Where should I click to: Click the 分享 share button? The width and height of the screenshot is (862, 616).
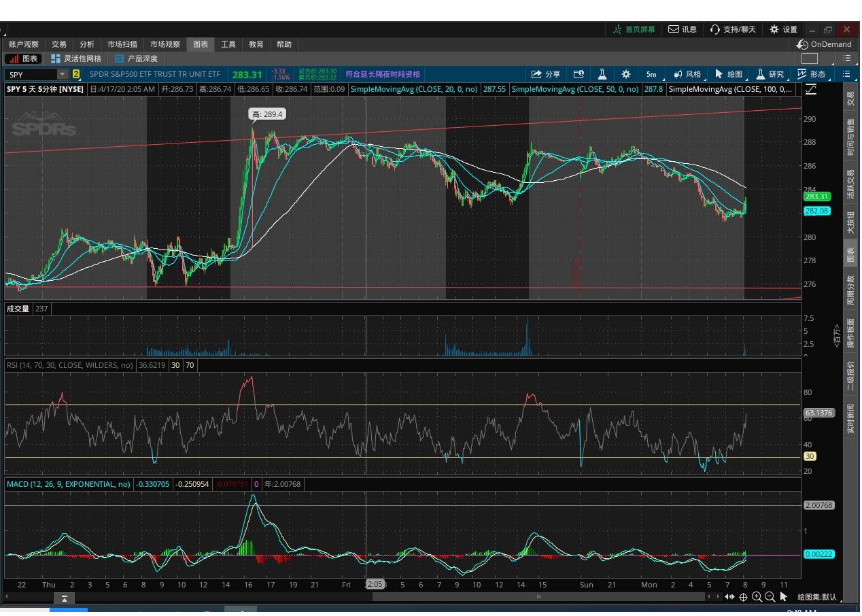click(546, 74)
